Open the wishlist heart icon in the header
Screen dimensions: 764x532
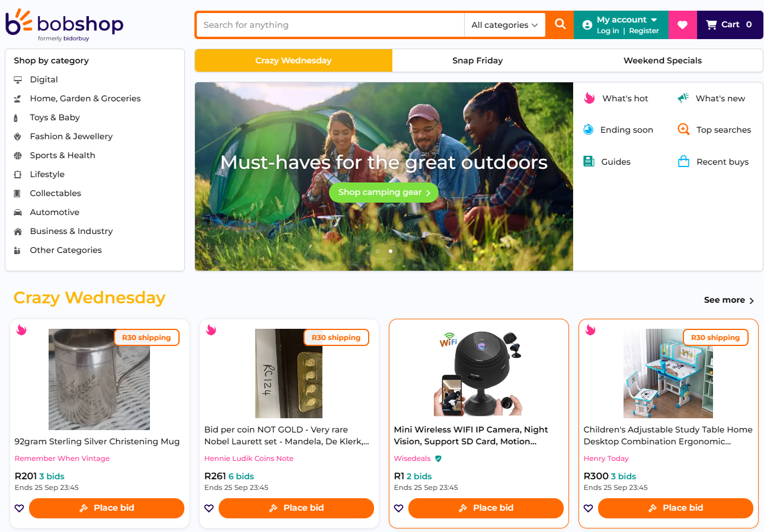682,24
